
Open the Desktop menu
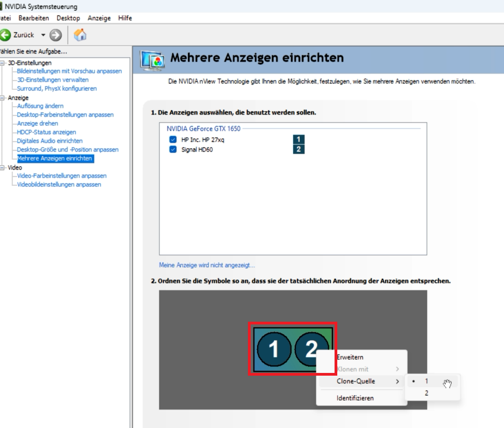[x=69, y=18]
